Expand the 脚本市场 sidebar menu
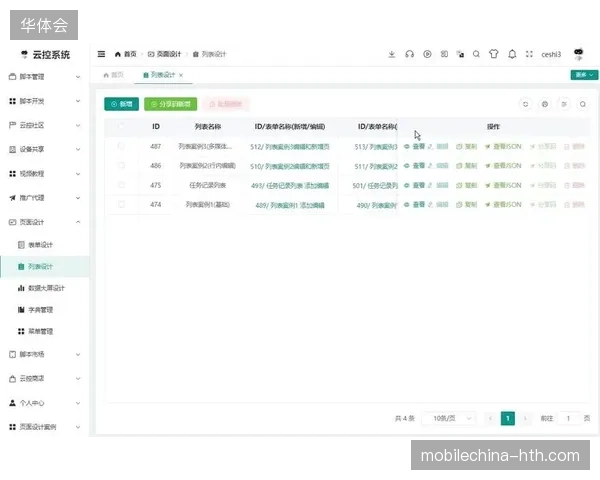 (x=45, y=354)
